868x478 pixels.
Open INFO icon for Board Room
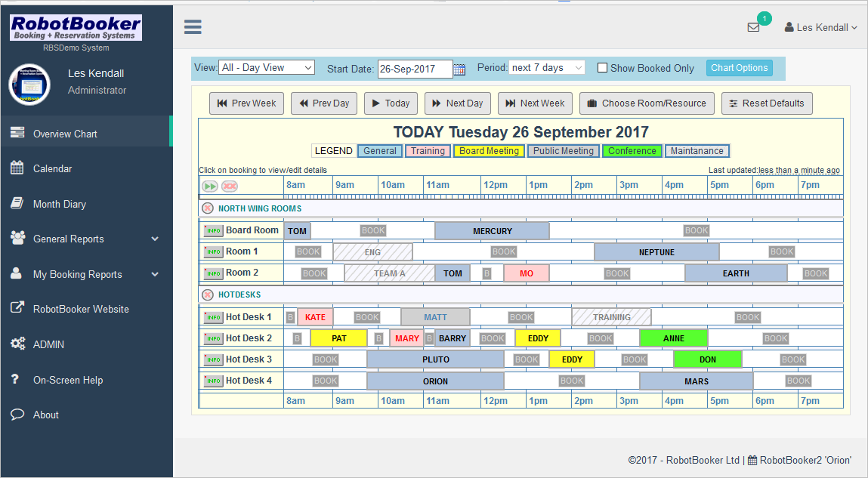[x=213, y=231]
